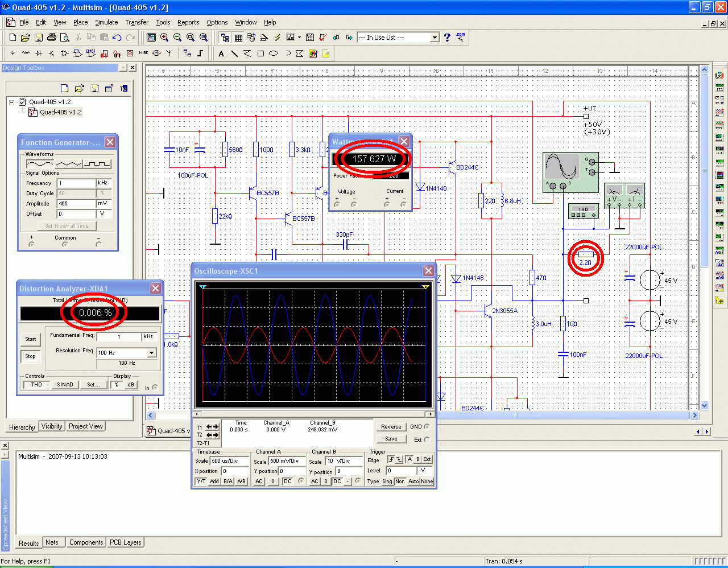728x568 pixels.
Task: Click the Amplitude input field
Action: click(76, 204)
